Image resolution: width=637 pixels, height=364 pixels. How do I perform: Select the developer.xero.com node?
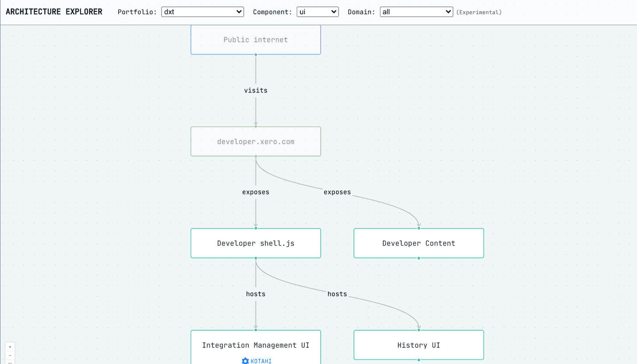[256, 142]
